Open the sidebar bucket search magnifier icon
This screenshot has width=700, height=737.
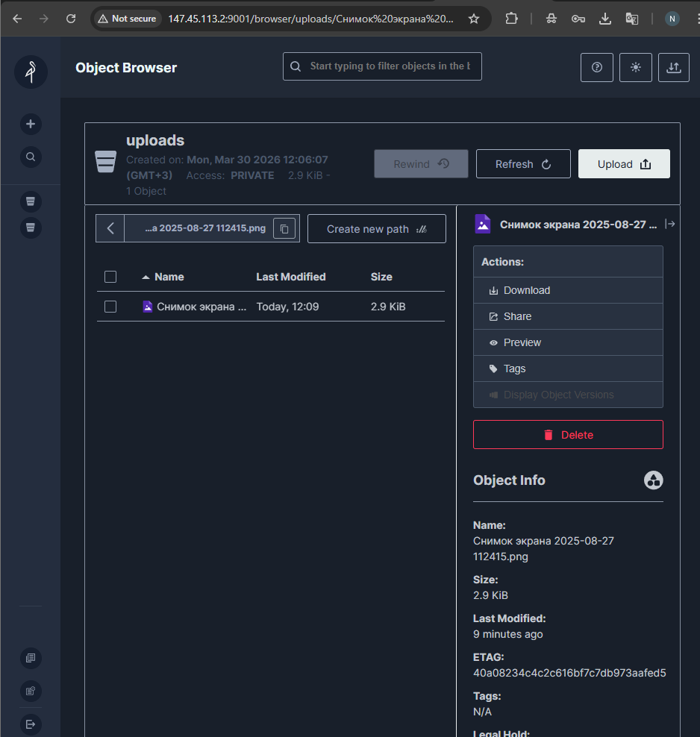[31, 157]
